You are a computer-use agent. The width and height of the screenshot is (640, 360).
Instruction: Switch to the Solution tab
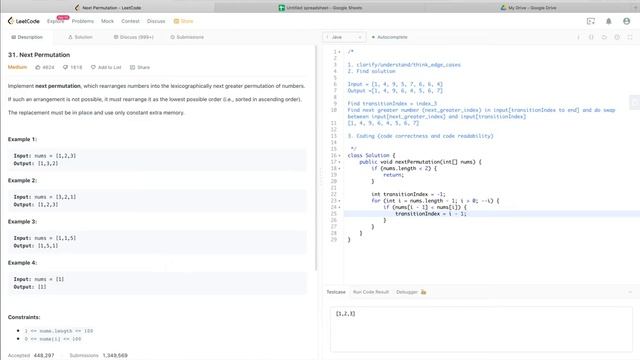pyautogui.click(x=80, y=37)
